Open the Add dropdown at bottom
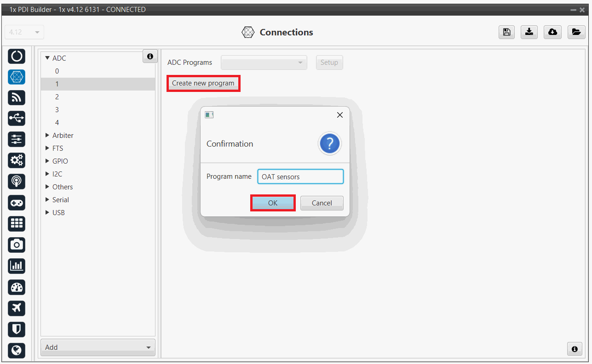The image size is (592, 364). pyautogui.click(x=98, y=347)
